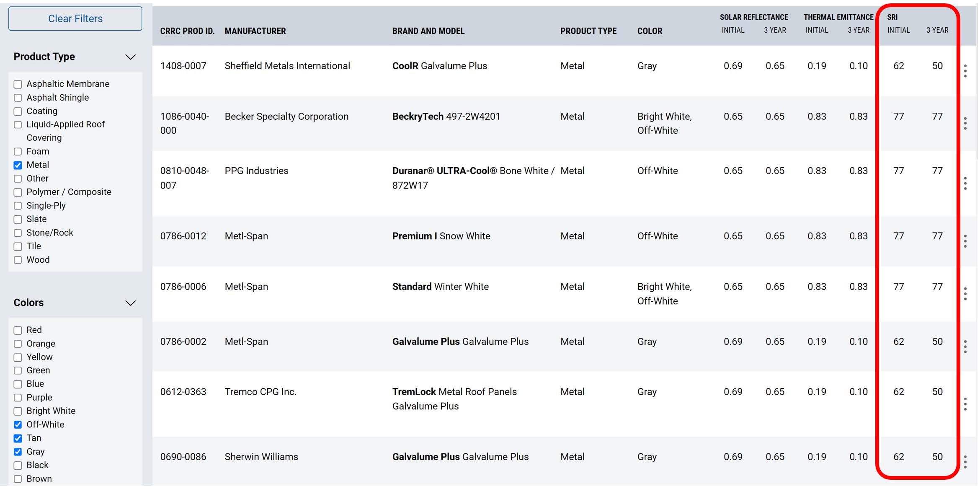Uncheck the Tan color filter
Viewport: 980px width, 489px height.
click(18, 438)
